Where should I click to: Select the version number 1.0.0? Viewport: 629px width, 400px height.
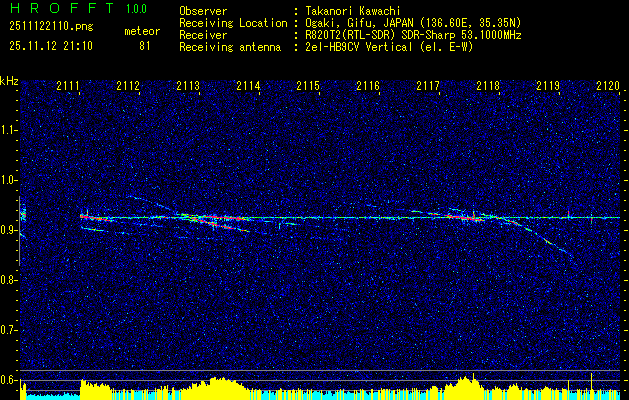click(136, 9)
